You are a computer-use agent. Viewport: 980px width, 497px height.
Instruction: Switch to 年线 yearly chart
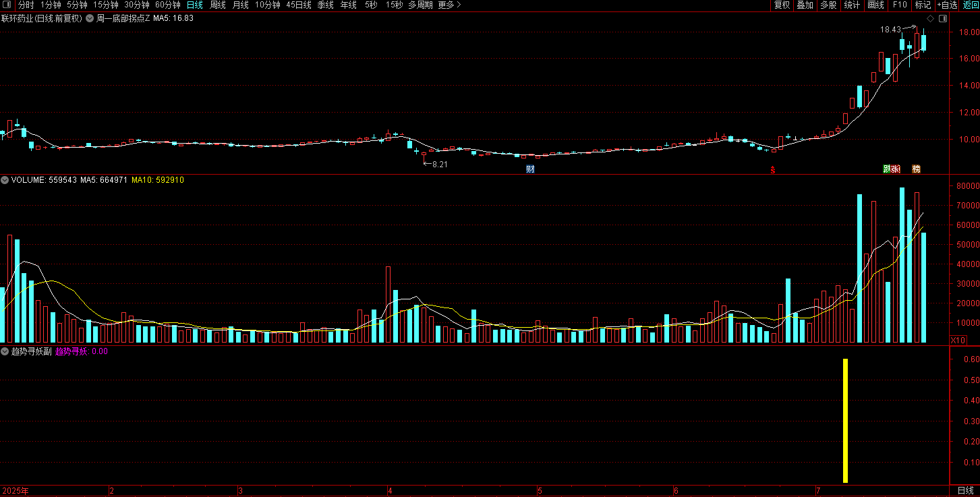click(x=348, y=5)
